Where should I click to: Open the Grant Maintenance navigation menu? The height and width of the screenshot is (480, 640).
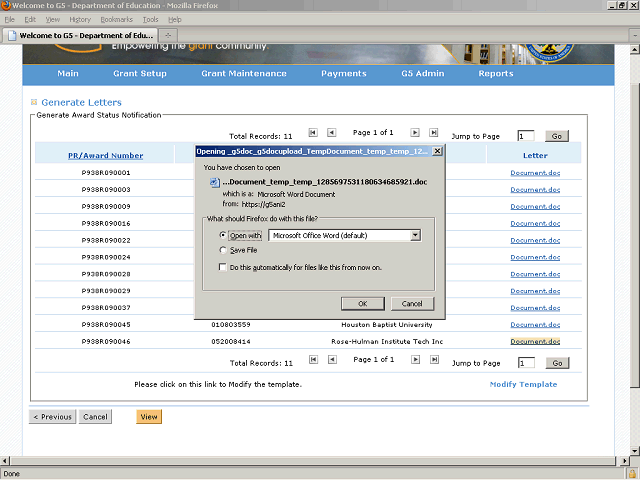(244, 73)
